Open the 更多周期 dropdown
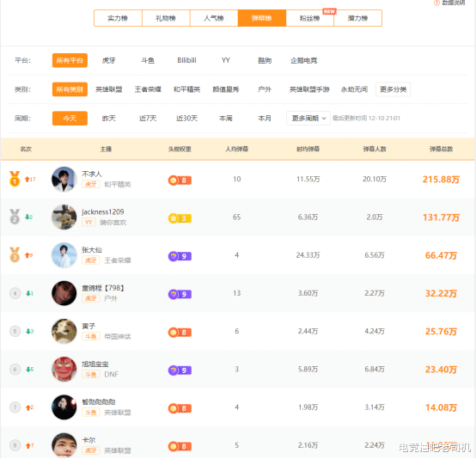 pyautogui.click(x=308, y=118)
